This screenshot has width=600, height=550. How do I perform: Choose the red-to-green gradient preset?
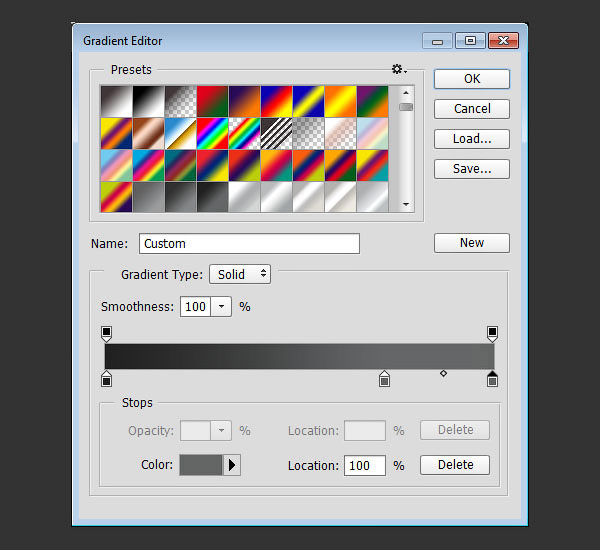212,101
